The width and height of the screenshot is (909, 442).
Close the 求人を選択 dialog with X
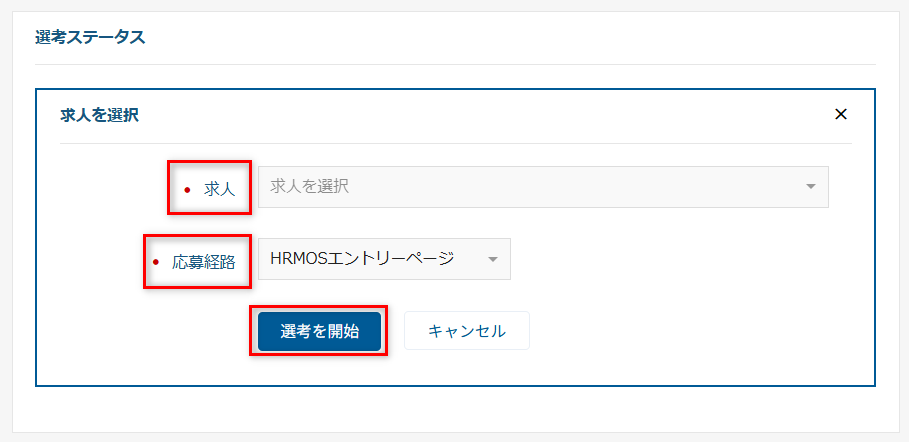[x=841, y=114]
